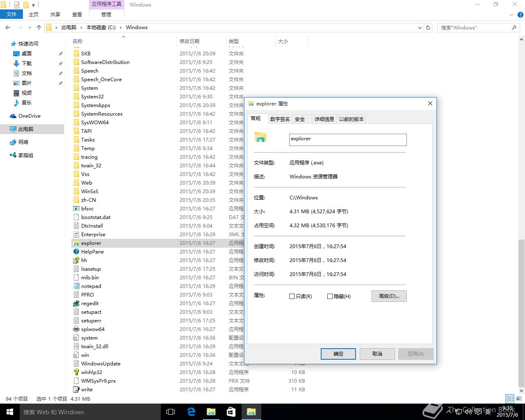Click the Back navigation arrow

click(8, 27)
